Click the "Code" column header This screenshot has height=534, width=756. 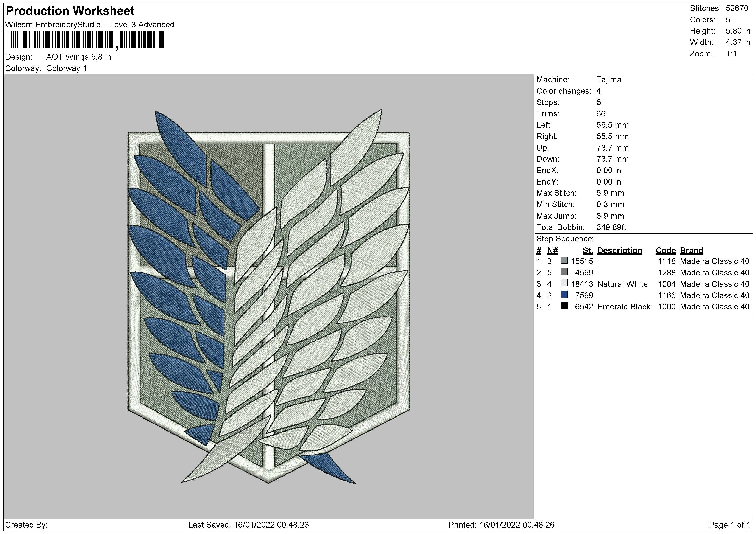[666, 251]
